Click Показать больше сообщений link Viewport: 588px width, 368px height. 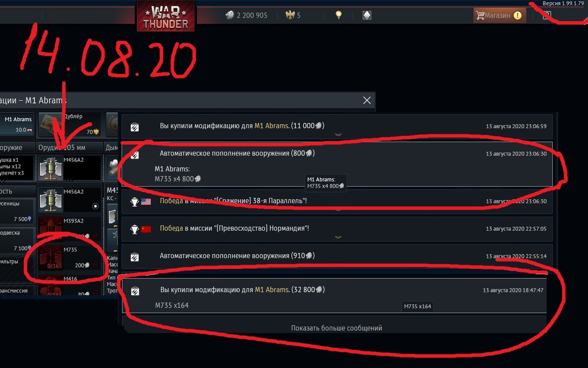[x=337, y=328]
